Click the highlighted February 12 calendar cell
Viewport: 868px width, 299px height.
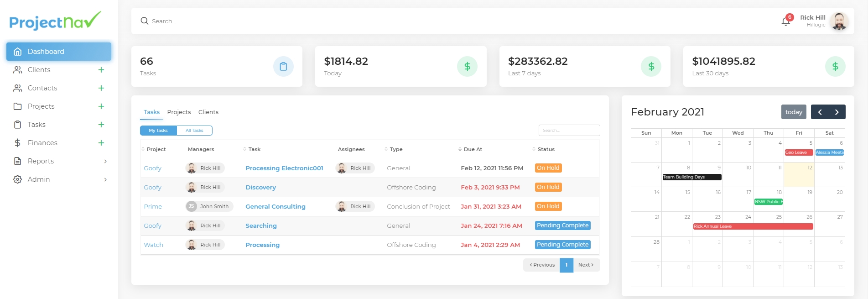(x=799, y=175)
